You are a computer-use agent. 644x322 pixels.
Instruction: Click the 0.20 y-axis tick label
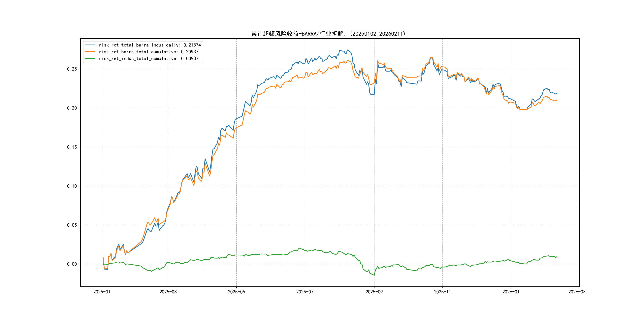[x=72, y=108]
